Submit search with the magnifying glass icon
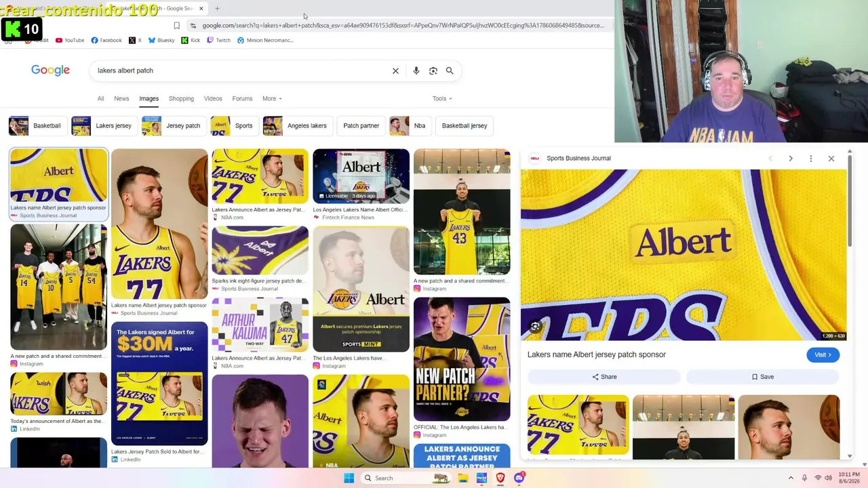Image resolution: width=868 pixels, height=488 pixels. point(450,70)
